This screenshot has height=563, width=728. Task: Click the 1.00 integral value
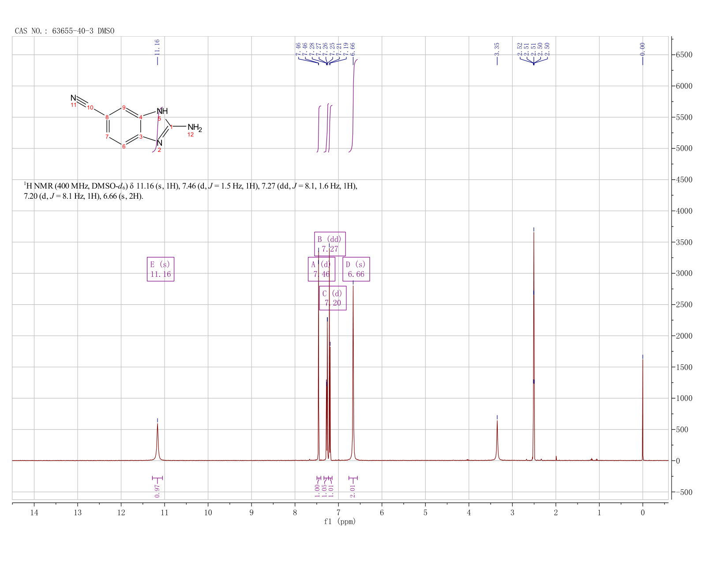pos(317,490)
